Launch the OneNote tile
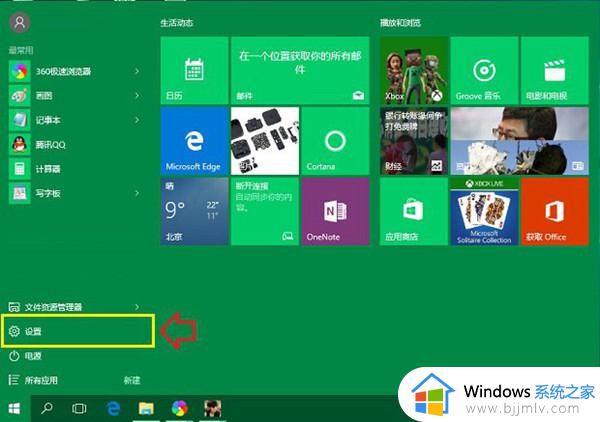 click(335, 211)
